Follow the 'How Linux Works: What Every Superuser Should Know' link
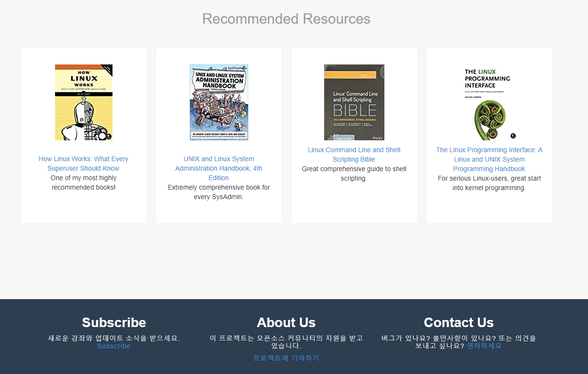 84,164
